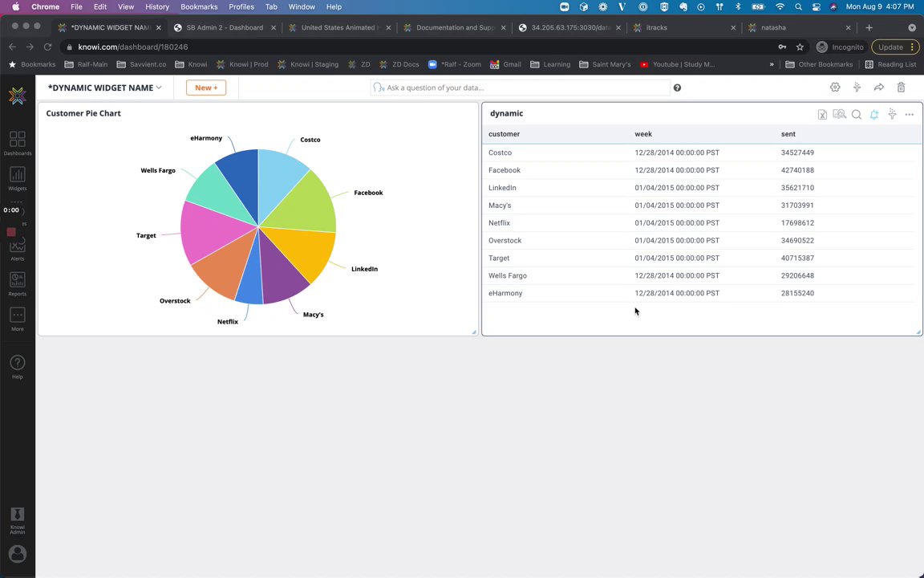Open Chrome tab search dropdown arrow
924x578 pixels.
pos(912,28)
